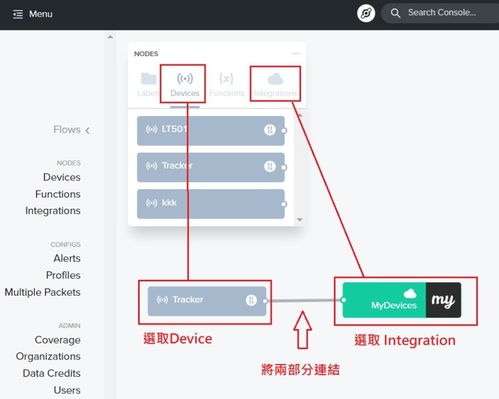Open Devices in the sidebar
Screen dimensions: 499x399
click(x=62, y=177)
